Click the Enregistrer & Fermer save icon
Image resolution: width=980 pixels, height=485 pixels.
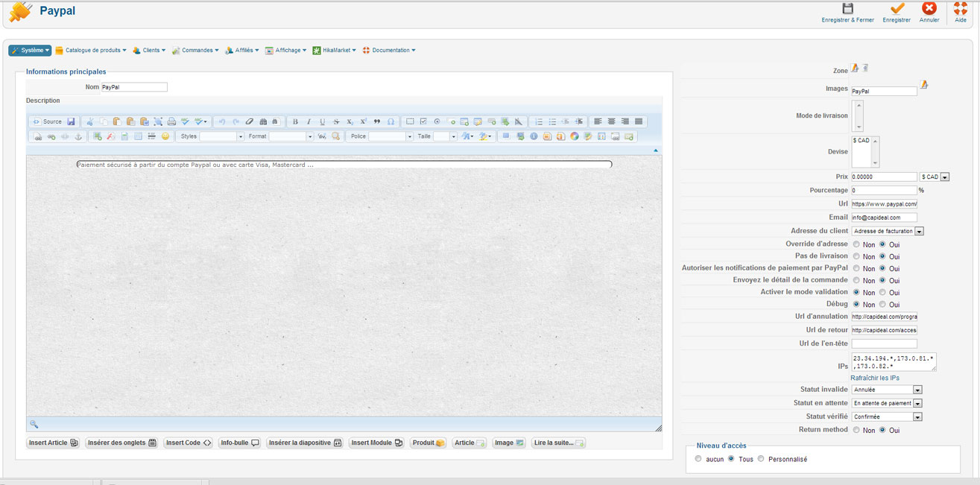coord(847,8)
